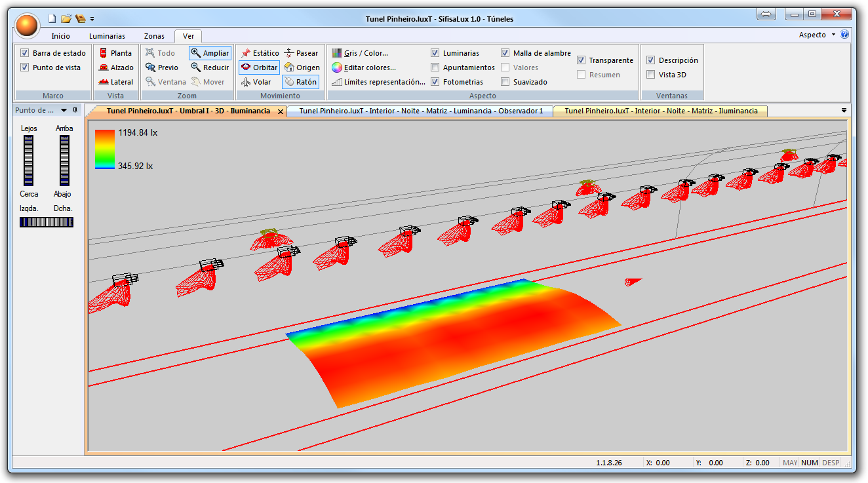
Task: Click version 1.1.8.26 in status bar
Action: coord(609,463)
